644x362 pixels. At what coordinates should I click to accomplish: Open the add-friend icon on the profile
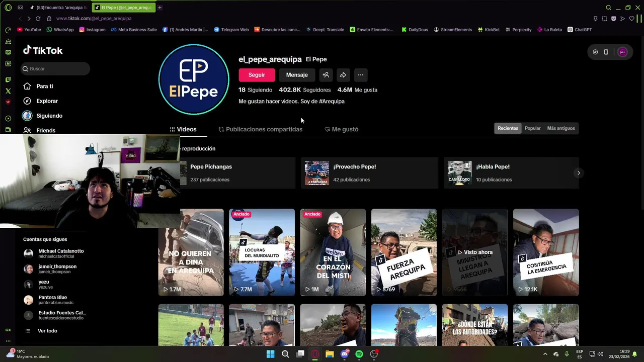click(326, 75)
